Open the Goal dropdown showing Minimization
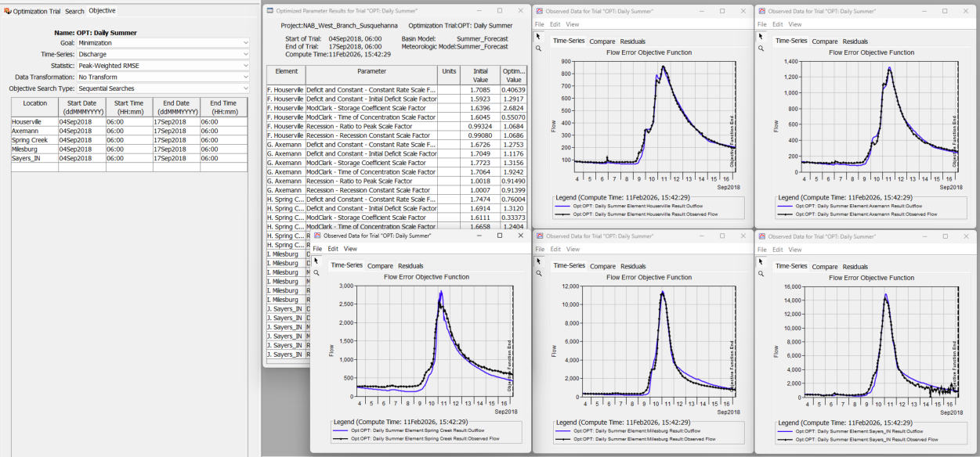Image resolution: width=980 pixels, height=457 pixels. click(x=163, y=43)
